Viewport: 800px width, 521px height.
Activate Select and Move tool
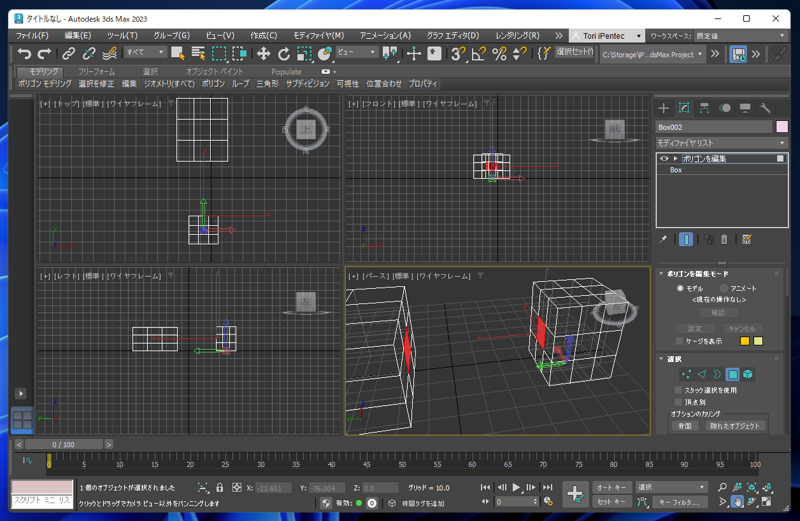[263, 54]
